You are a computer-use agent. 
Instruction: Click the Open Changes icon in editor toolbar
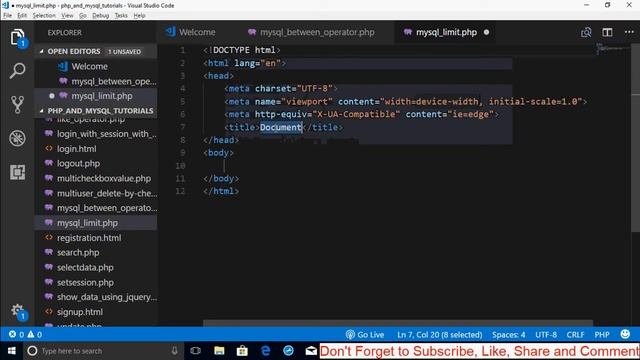pyautogui.click(x=586, y=32)
